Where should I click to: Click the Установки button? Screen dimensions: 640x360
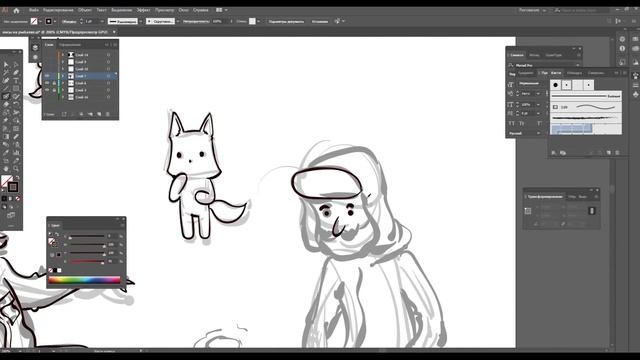click(320, 21)
